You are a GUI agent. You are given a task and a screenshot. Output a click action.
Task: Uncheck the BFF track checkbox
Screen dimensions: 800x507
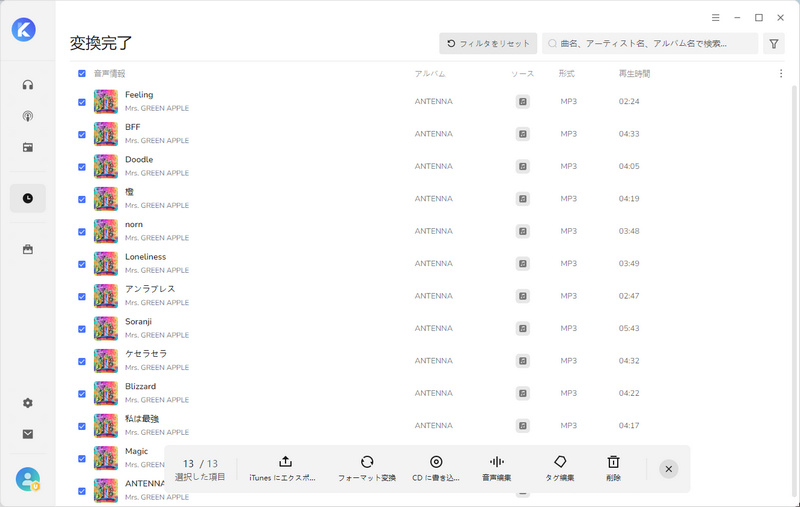click(x=82, y=134)
